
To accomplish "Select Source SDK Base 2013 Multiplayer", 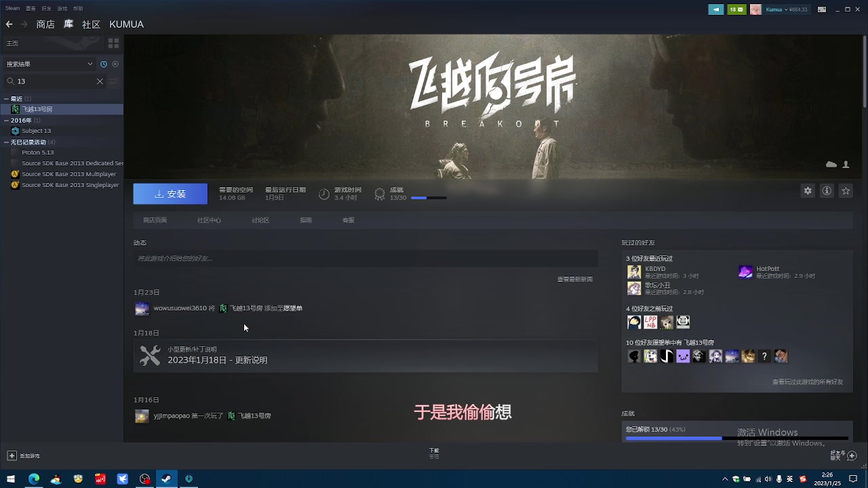I will pos(62,174).
